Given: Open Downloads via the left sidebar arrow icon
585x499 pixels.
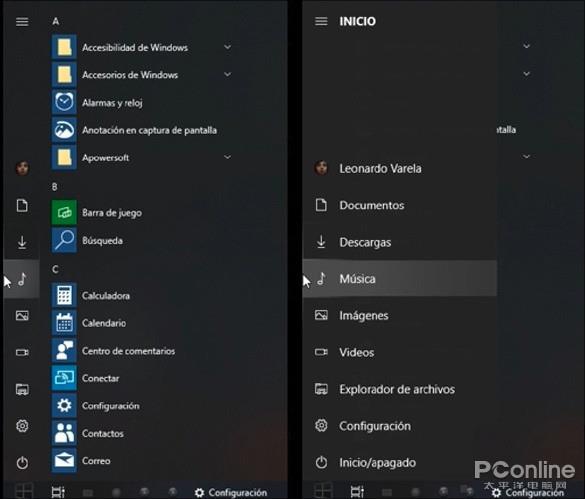Looking at the screenshot, I should [22, 242].
